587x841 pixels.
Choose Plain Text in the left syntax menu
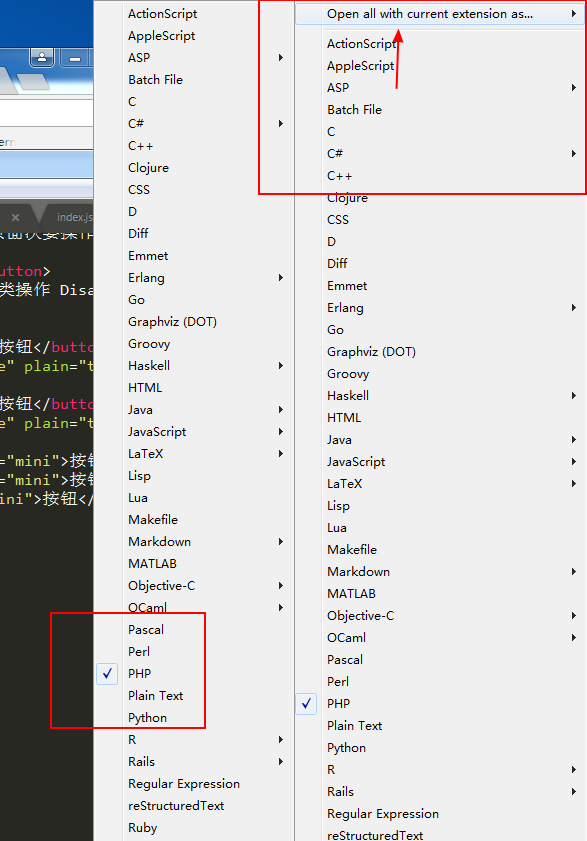156,696
